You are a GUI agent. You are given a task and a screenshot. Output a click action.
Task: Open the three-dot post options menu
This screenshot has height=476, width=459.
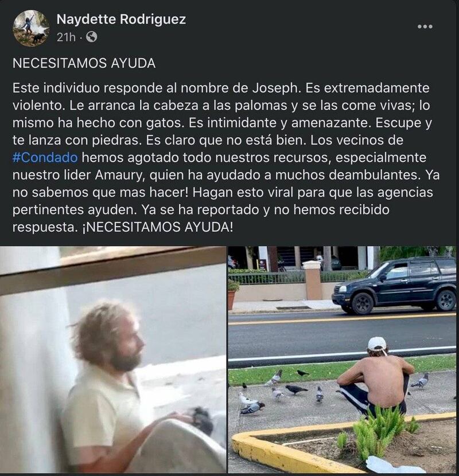pyautogui.click(x=425, y=27)
